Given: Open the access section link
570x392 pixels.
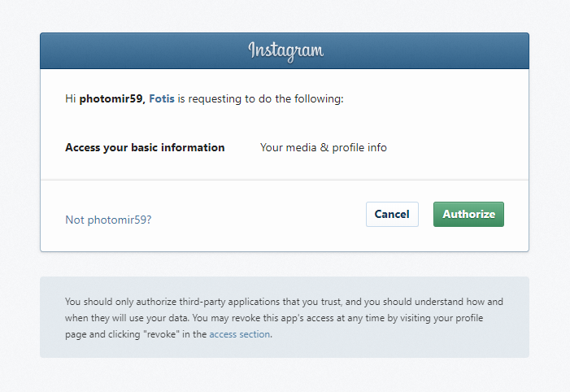Looking at the screenshot, I should [x=240, y=334].
